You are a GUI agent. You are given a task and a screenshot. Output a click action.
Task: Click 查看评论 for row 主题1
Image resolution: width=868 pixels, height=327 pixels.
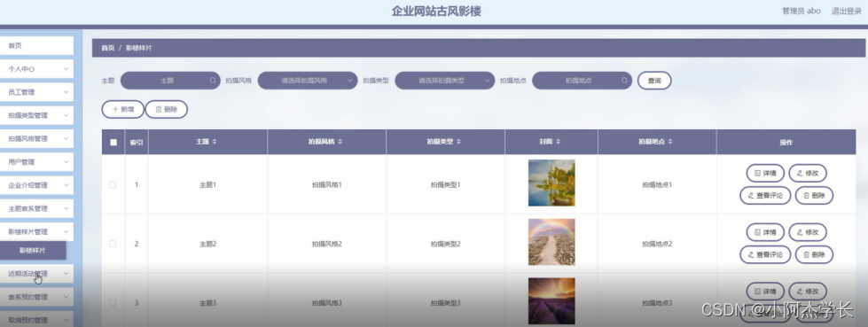click(x=765, y=195)
